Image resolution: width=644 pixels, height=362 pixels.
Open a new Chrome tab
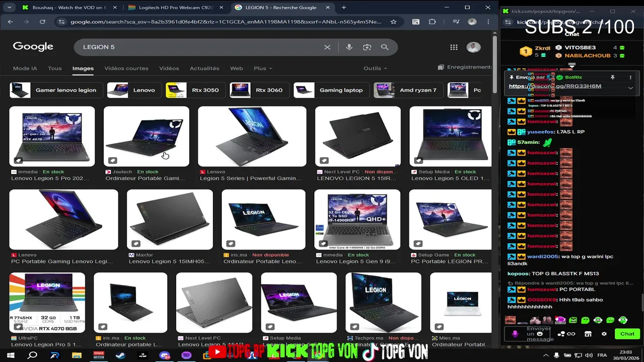344,8
